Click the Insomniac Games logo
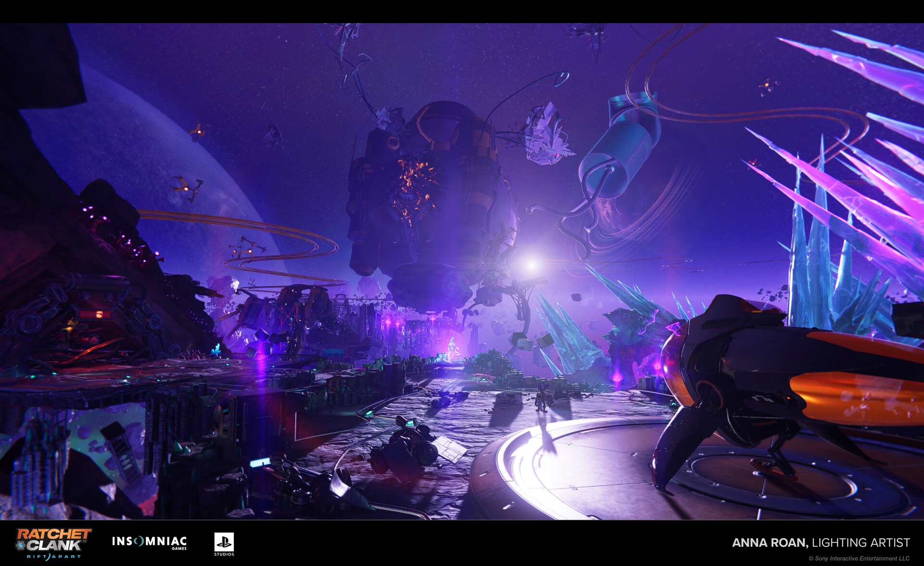The width and height of the screenshot is (924, 566). [149, 542]
